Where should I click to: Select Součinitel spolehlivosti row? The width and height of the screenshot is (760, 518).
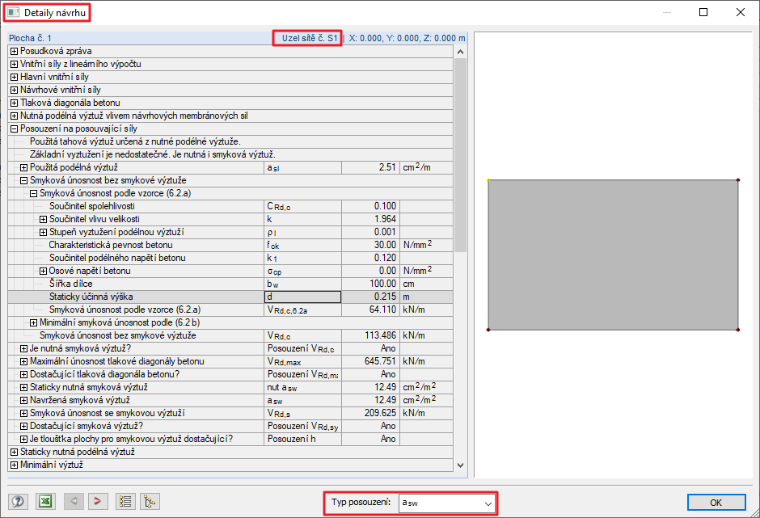(231, 206)
